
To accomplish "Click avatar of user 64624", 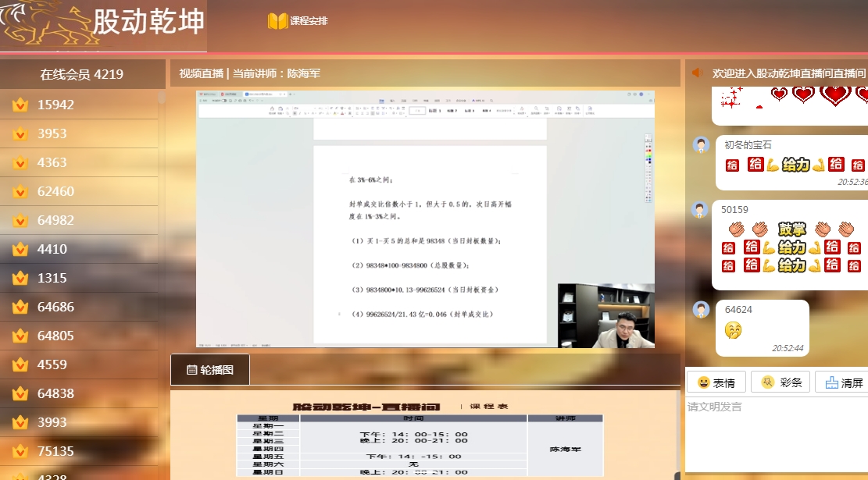I will tap(702, 309).
